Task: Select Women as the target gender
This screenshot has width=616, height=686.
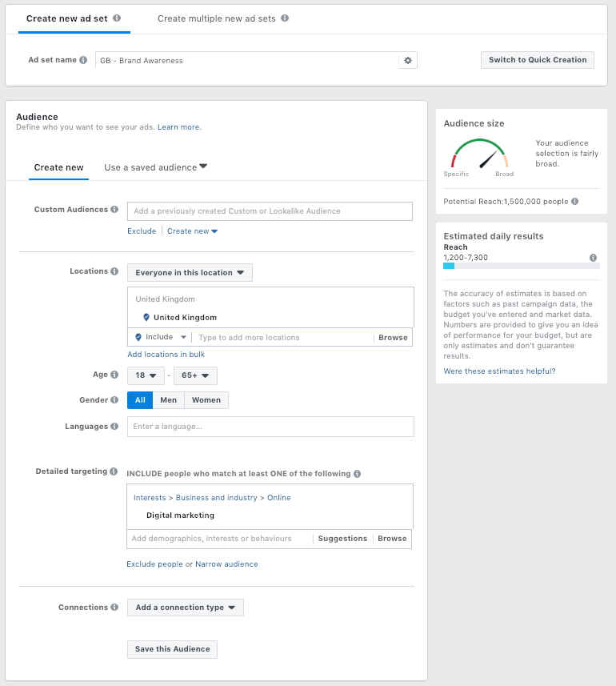Action: (x=206, y=399)
